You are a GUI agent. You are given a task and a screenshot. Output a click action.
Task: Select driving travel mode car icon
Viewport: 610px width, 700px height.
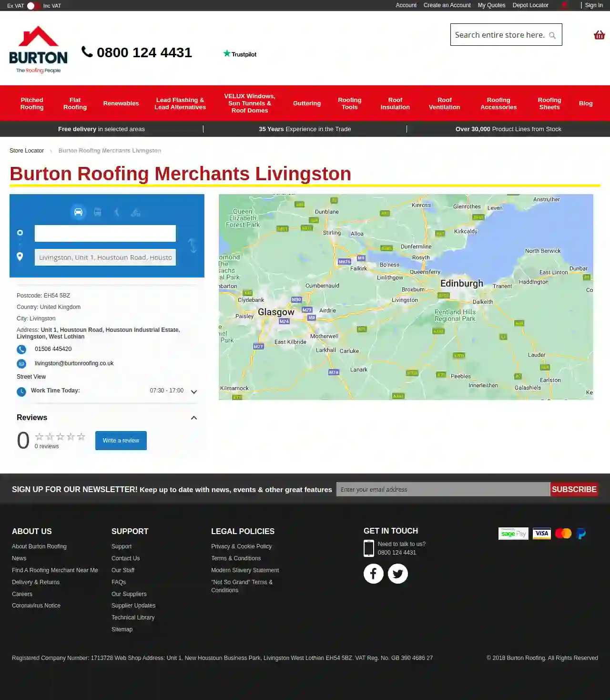(x=78, y=212)
